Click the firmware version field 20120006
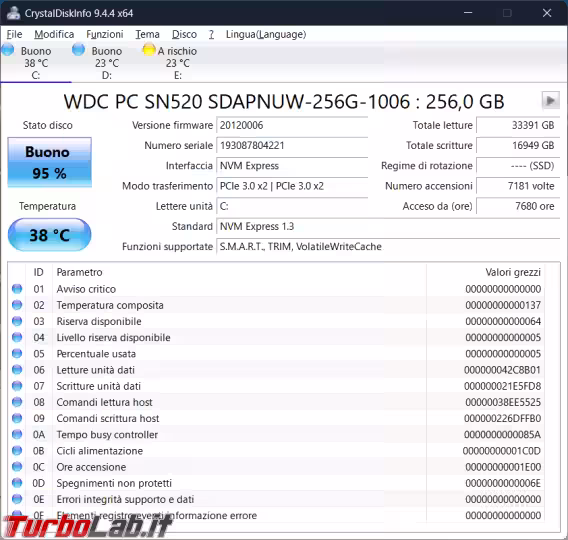Viewport: 568px width, 540px height. tap(292, 125)
